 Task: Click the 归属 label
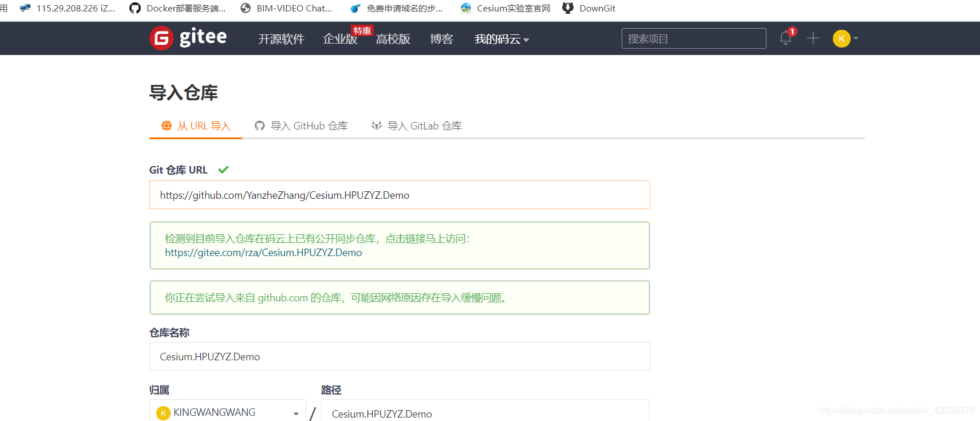159,389
